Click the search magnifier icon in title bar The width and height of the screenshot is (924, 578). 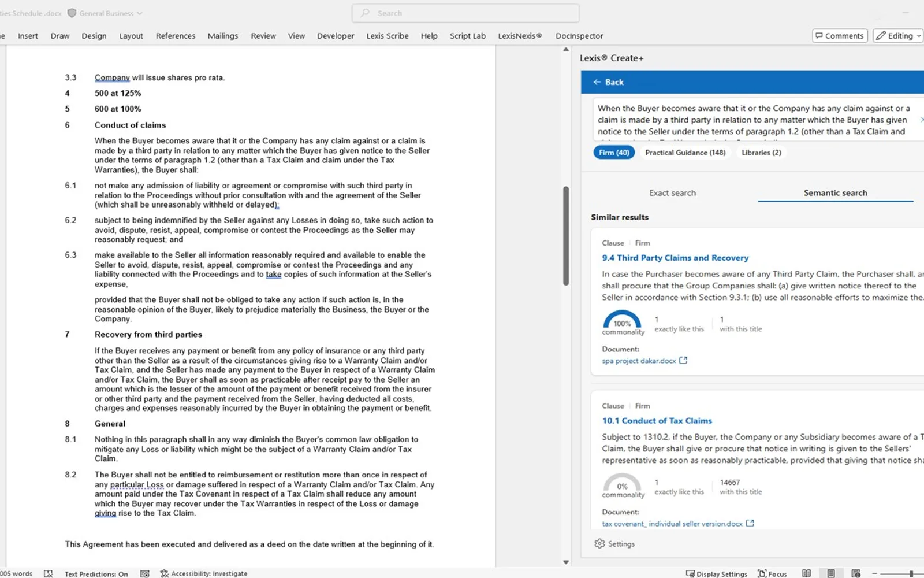click(365, 13)
